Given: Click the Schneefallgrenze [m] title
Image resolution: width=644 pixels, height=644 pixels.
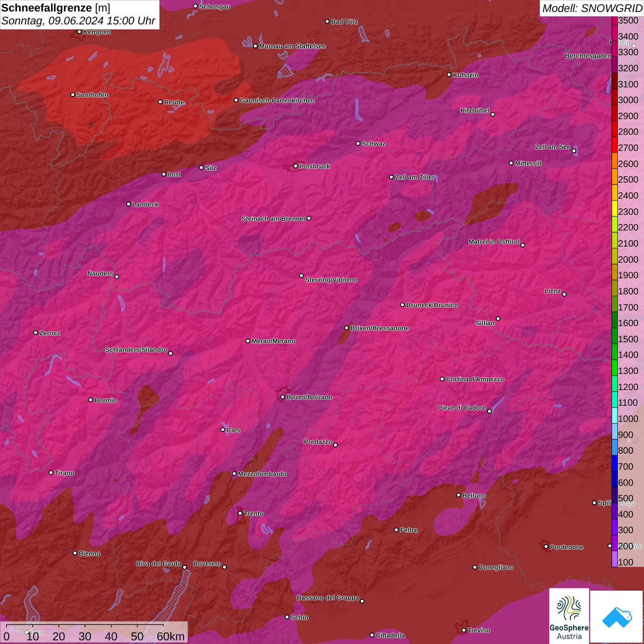Looking at the screenshot, I should click(56, 8).
